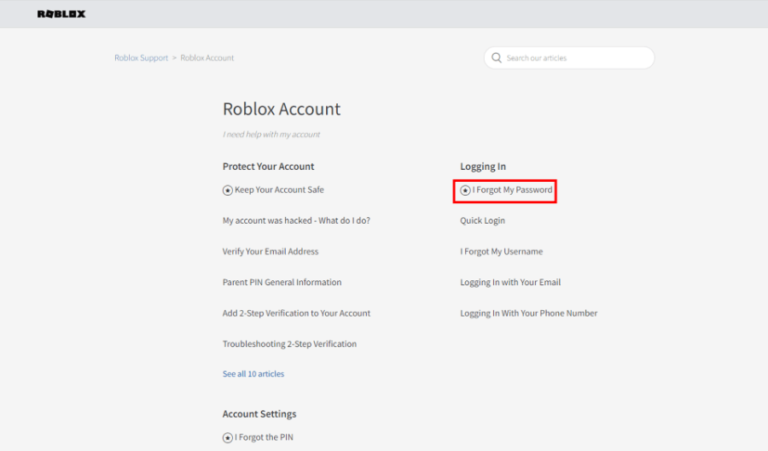Image resolution: width=768 pixels, height=451 pixels.
Task: Click Roblox Account breadcrumb text
Action: [x=207, y=58]
